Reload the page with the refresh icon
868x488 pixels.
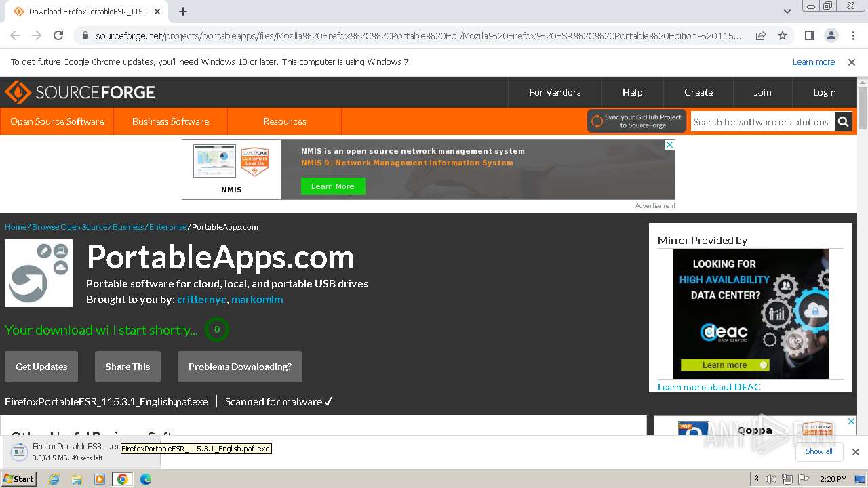pos(58,35)
